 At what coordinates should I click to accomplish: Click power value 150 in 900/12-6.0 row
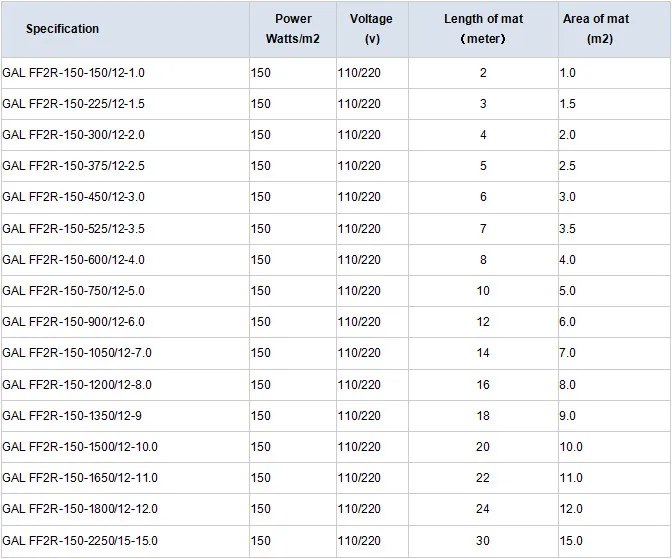tap(261, 322)
